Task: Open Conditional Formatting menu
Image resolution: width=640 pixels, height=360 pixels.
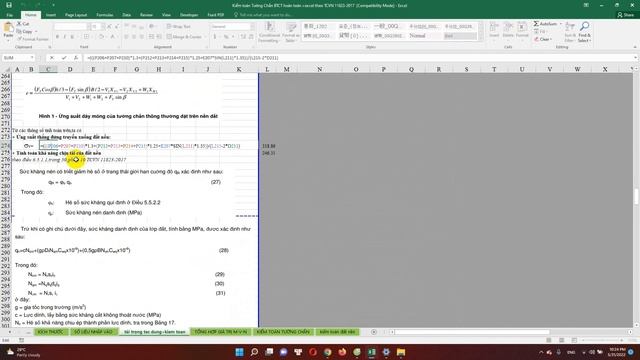Action: 269,32
